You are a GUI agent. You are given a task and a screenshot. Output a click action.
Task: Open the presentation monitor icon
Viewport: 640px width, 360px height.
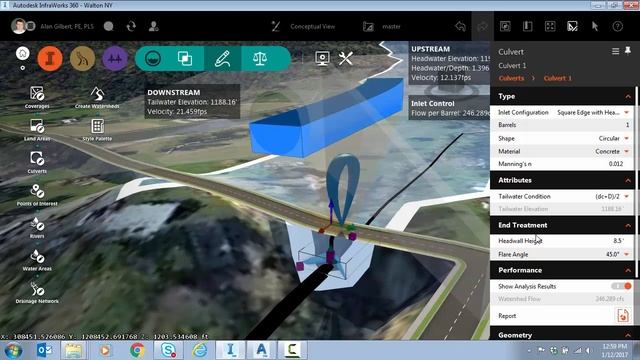322,58
